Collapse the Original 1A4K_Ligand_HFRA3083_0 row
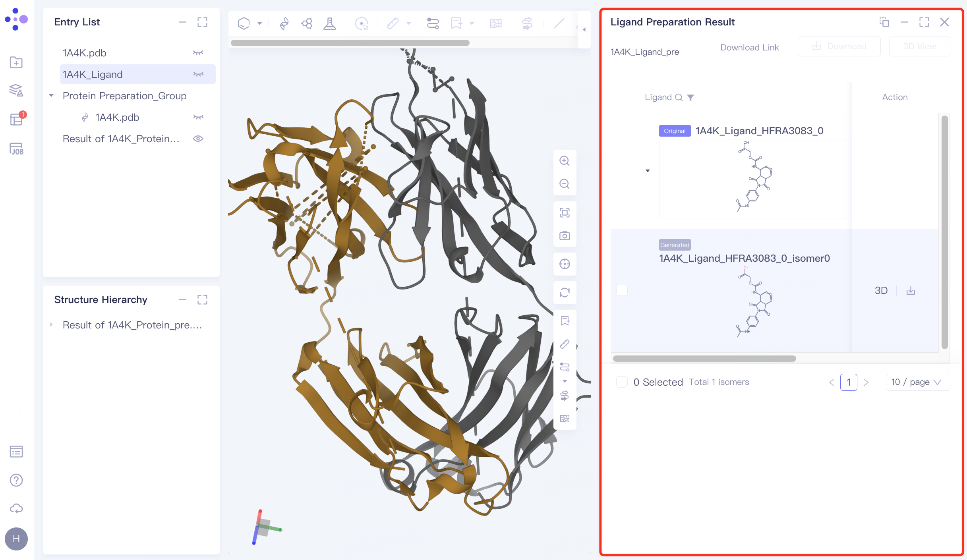Image resolution: width=967 pixels, height=560 pixels. pyautogui.click(x=648, y=170)
